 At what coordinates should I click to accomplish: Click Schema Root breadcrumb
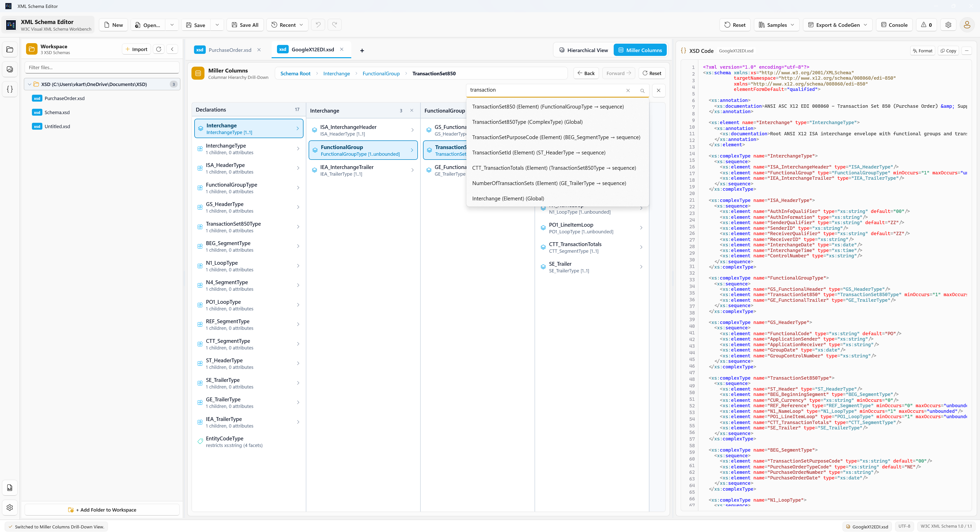point(295,74)
